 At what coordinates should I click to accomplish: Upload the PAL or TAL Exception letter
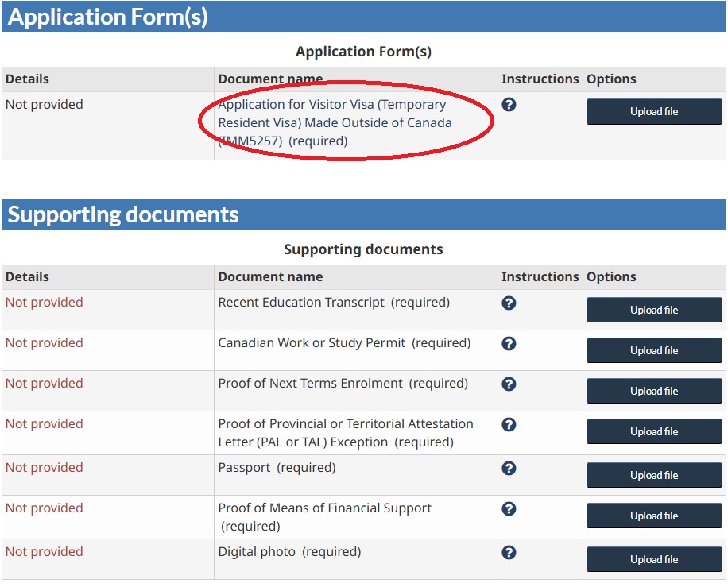(653, 431)
